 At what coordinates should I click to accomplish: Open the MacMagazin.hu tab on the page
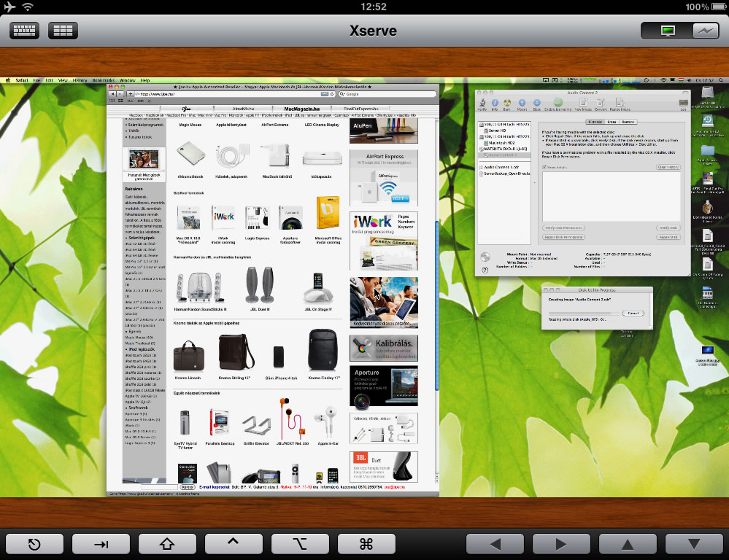pos(301,109)
